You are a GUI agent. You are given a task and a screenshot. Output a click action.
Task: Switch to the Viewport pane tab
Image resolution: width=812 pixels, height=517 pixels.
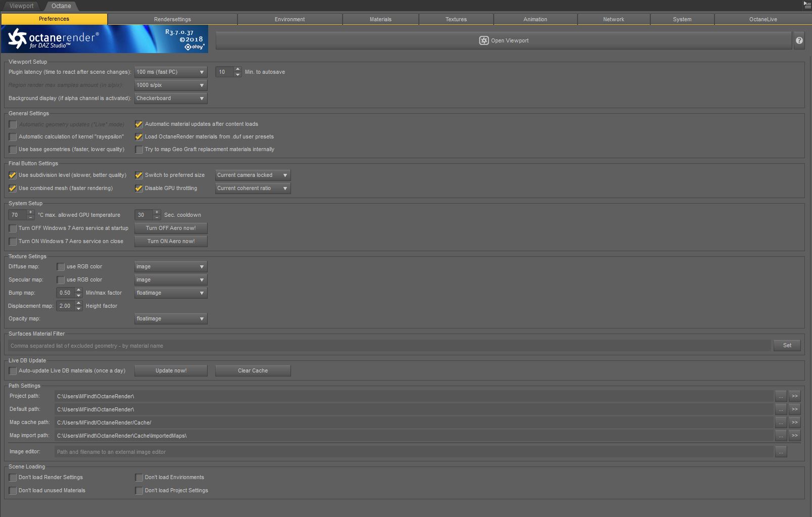[22, 6]
